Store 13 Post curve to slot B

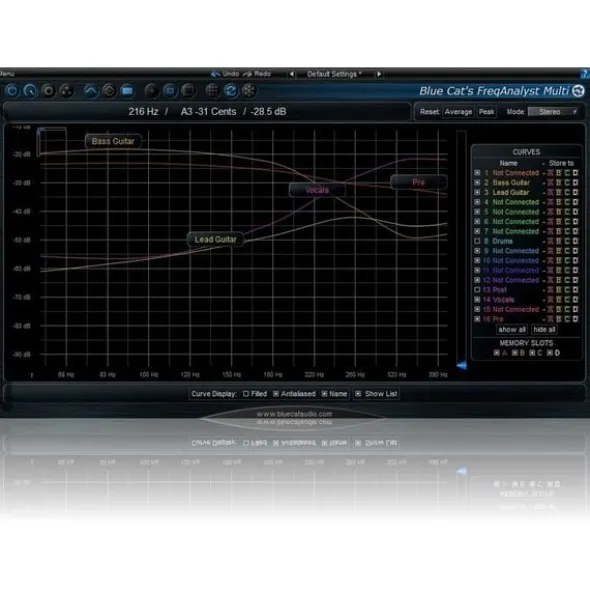click(559, 290)
